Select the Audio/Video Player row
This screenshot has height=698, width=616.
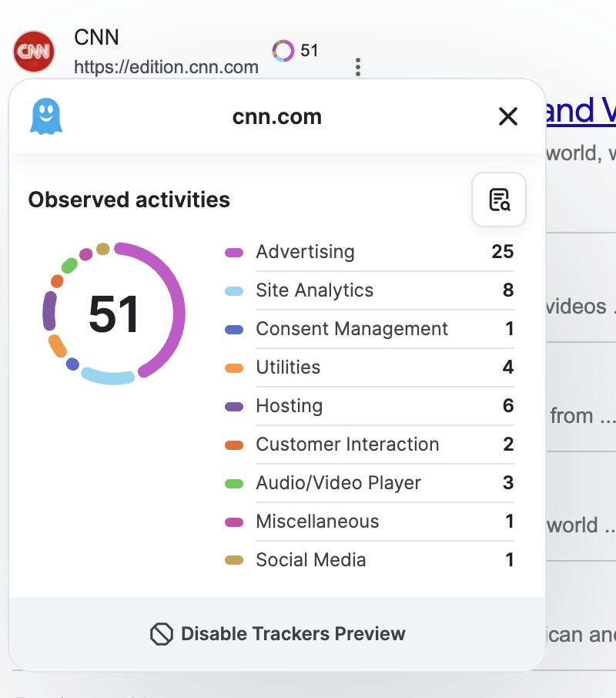[369, 483]
